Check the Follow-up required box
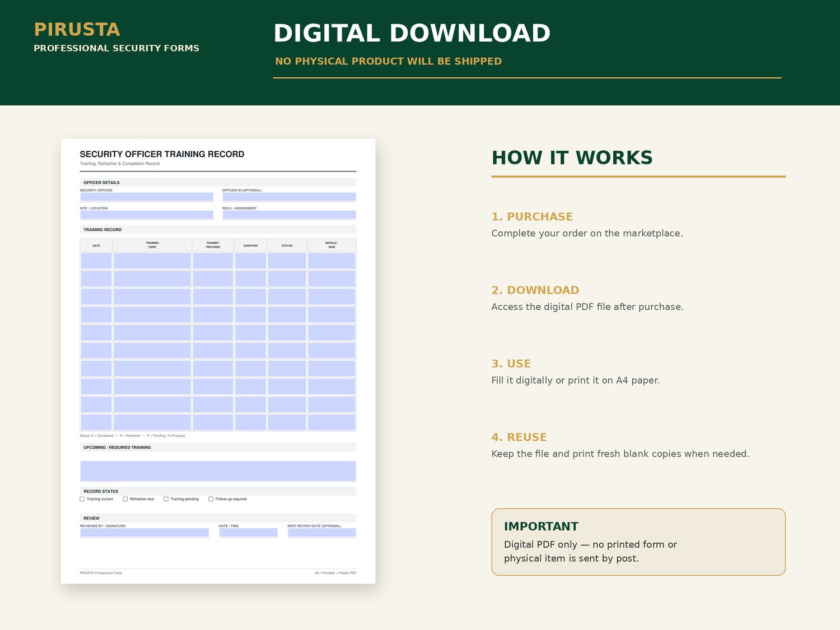This screenshot has width=840, height=630. pyautogui.click(x=211, y=499)
